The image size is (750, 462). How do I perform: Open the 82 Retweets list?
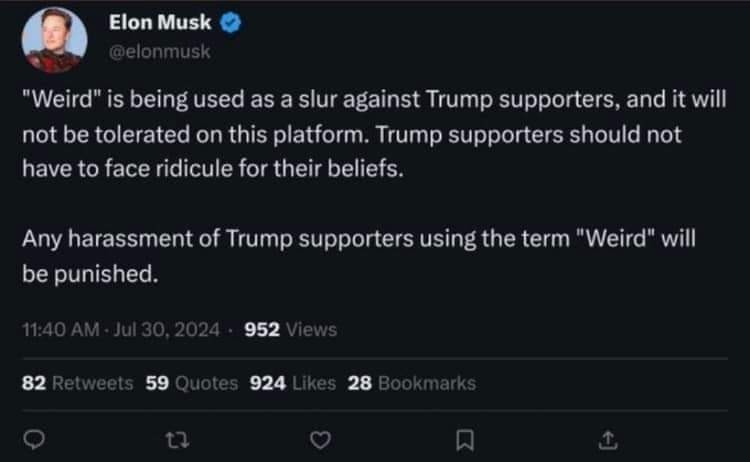point(76,383)
